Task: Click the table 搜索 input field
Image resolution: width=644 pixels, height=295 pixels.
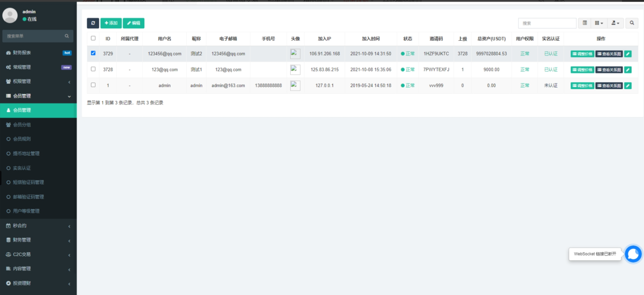Action: [x=547, y=23]
